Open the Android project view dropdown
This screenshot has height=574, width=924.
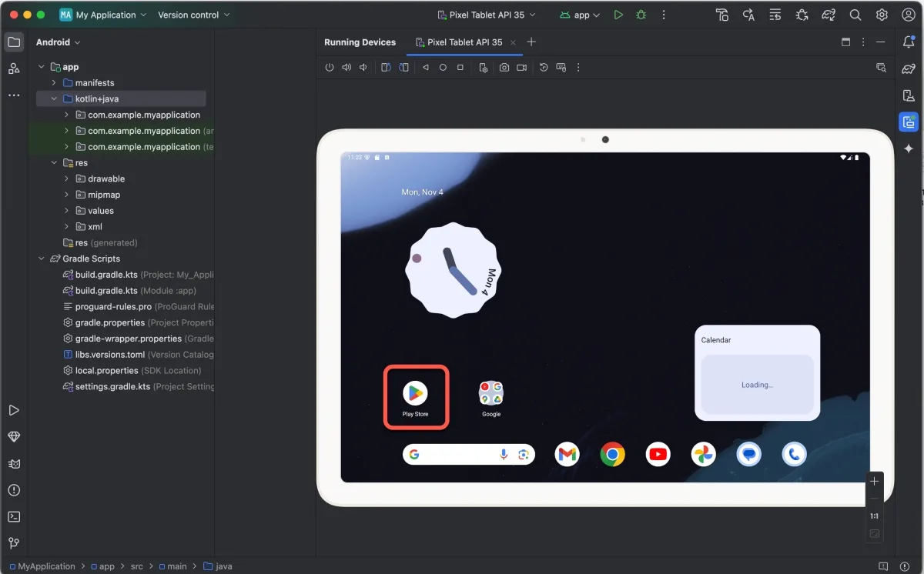click(59, 42)
